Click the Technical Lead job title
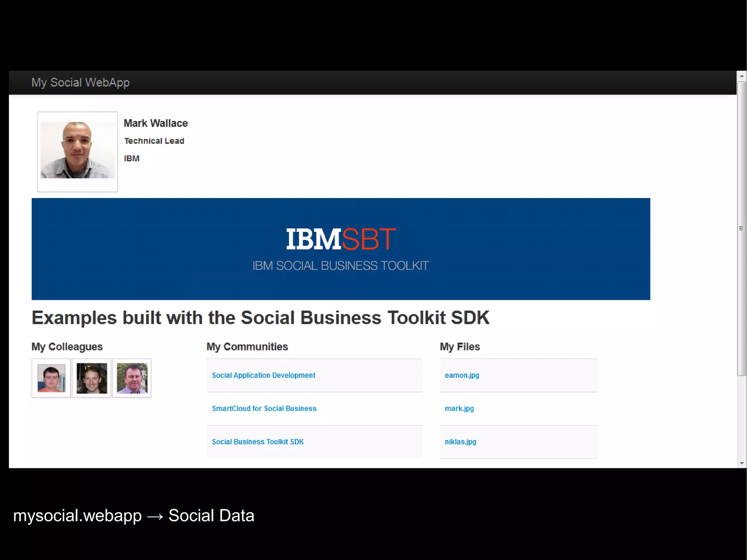The height and width of the screenshot is (560, 747). coord(154,141)
